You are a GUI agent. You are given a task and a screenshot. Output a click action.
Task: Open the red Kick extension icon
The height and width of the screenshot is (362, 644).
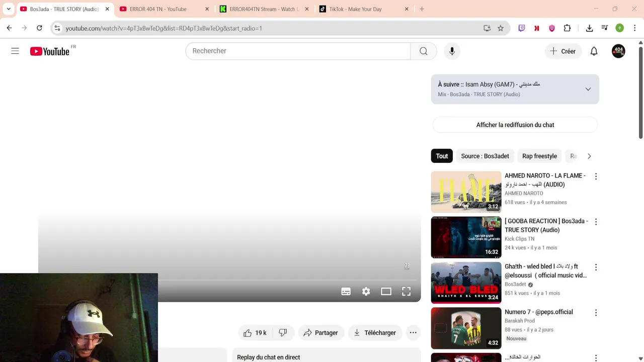click(537, 28)
